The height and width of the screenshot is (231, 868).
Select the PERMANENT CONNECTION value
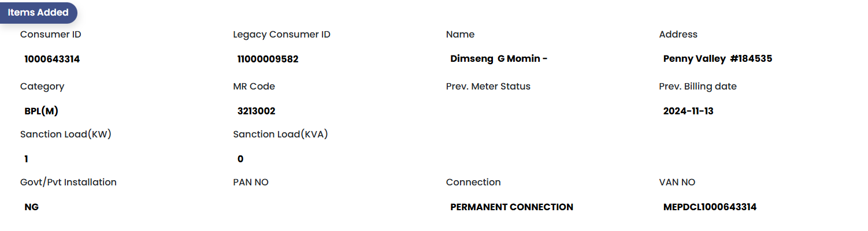(x=511, y=207)
